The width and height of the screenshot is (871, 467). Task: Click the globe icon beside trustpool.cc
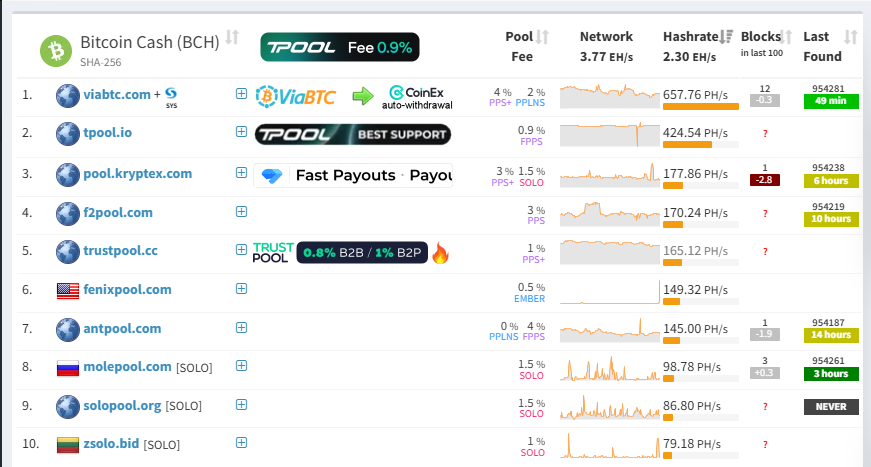point(68,252)
